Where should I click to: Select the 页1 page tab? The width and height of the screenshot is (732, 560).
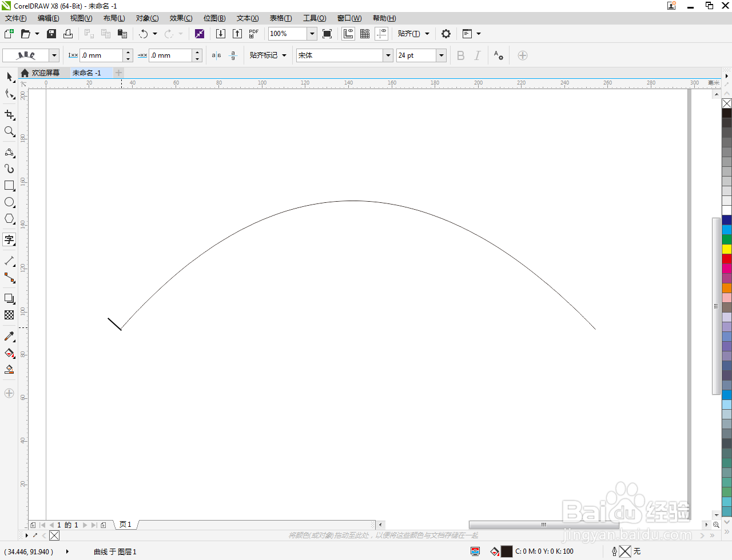[126, 525]
